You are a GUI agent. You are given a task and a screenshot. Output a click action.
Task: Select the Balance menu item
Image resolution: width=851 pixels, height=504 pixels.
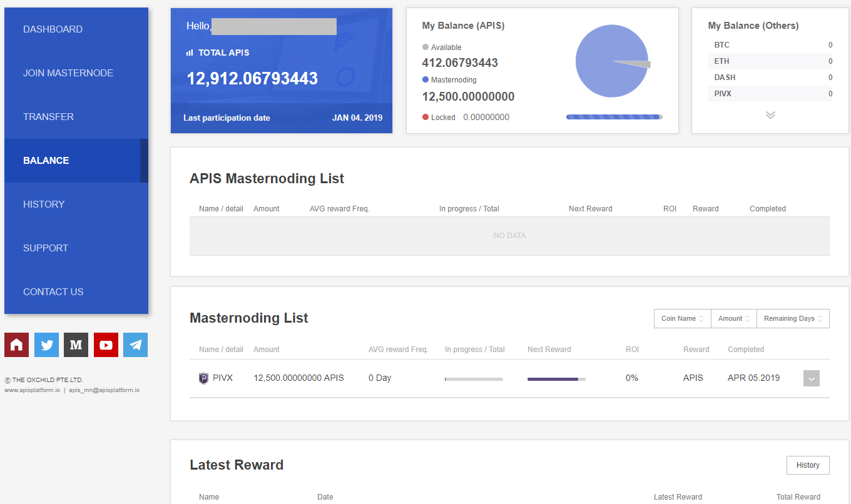coord(76,161)
